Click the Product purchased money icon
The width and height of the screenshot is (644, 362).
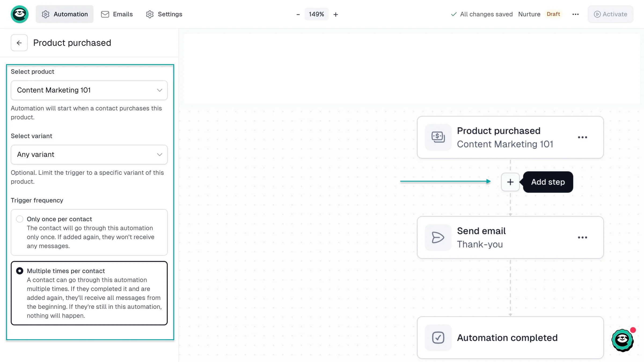[x=438, y=137]
